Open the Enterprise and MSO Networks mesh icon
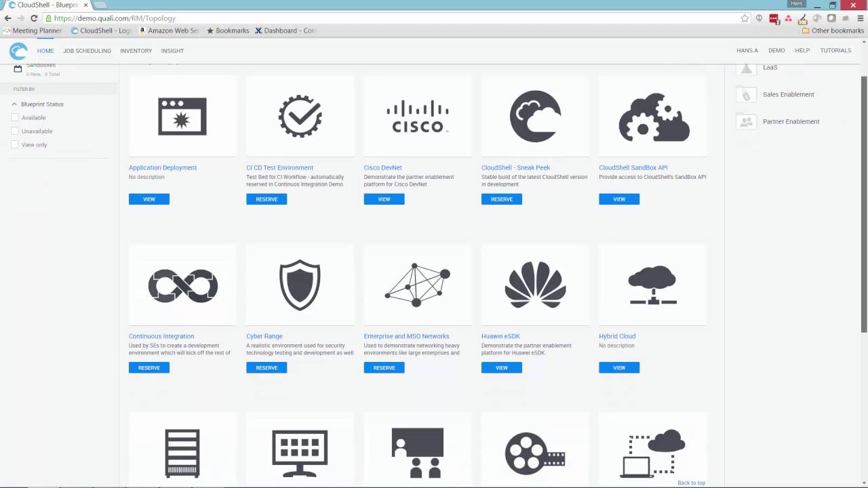Viewport: 868px width, 488px height. [x=418, y=285]
